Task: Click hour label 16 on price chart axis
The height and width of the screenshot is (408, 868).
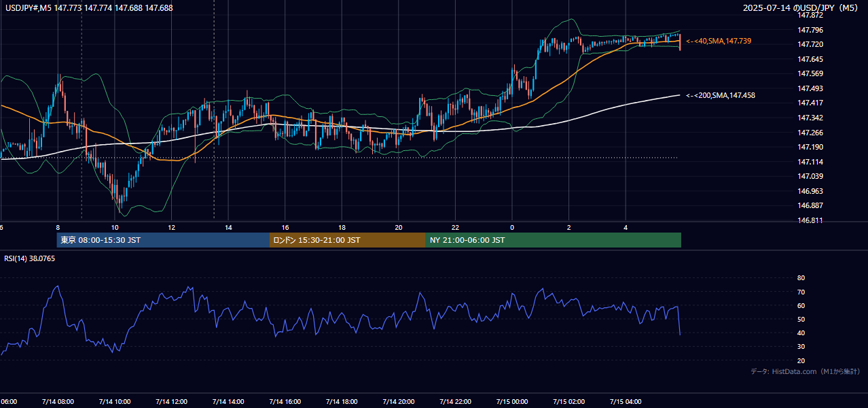Action: point(285,227)
